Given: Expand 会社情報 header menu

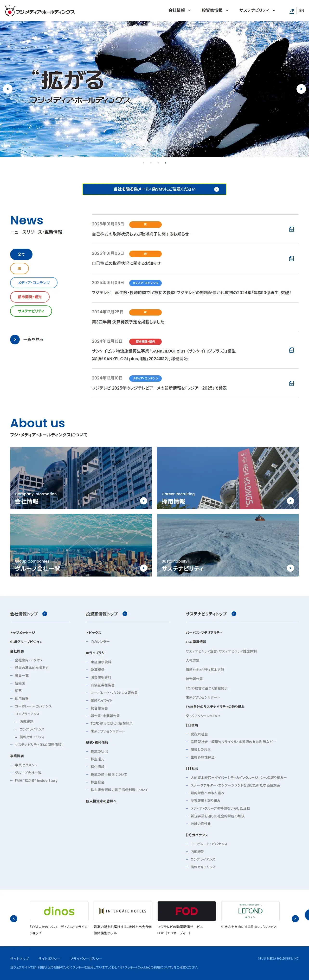Looking at the screenshot, I should pyautogui.click(x=180, y=10).
